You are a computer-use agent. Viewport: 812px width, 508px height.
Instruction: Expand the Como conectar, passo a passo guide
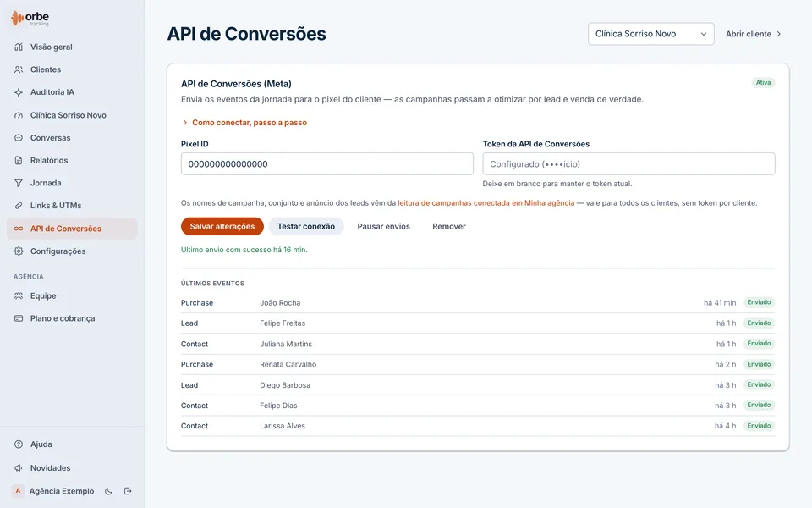coord(244,123)
